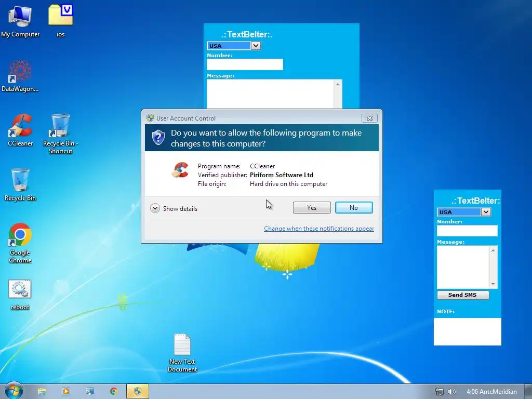Click Send SMS in the right TextBelter widget

[x=463, y=295]
